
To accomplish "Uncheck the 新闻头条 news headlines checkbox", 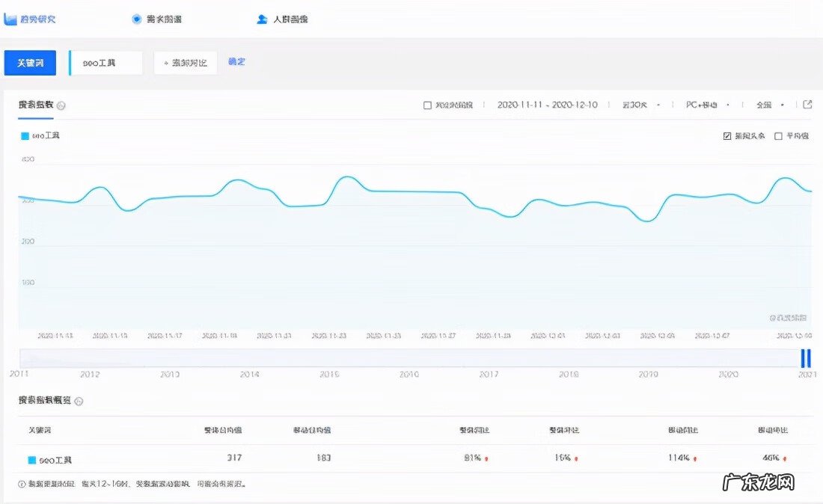I will coord(727,136).
